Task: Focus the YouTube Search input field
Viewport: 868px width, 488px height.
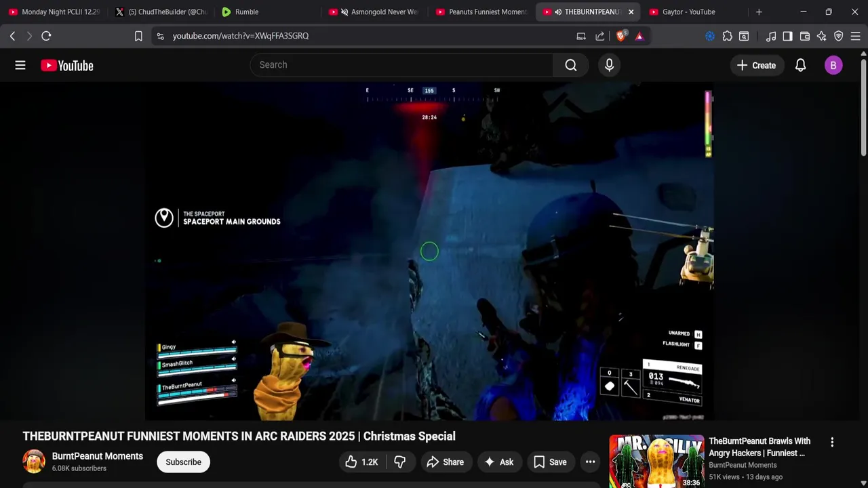Action: click(x=402, y=65)
